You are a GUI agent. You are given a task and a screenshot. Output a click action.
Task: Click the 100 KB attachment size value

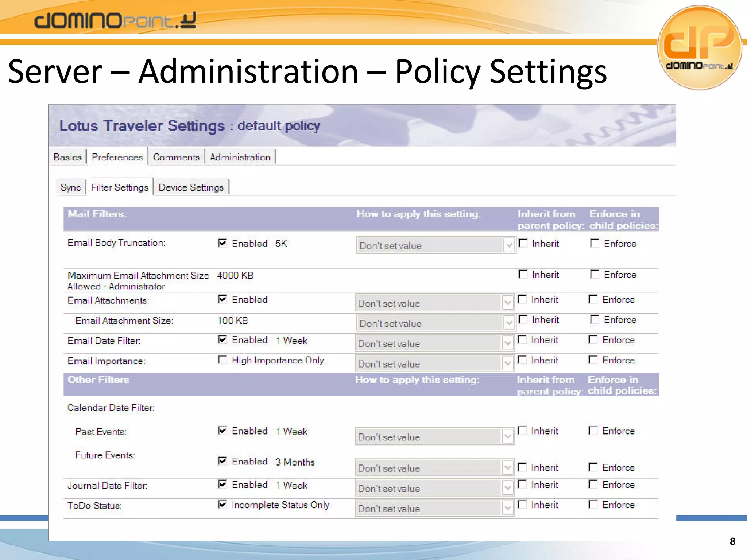(233, 320)
